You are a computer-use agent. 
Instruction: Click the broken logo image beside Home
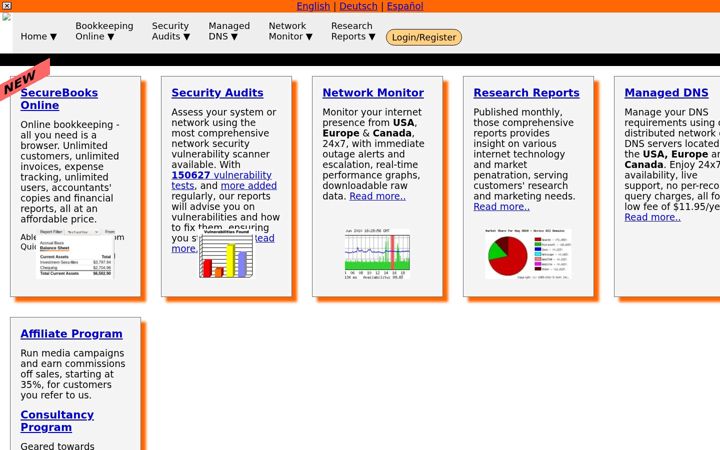click(6, 17)
